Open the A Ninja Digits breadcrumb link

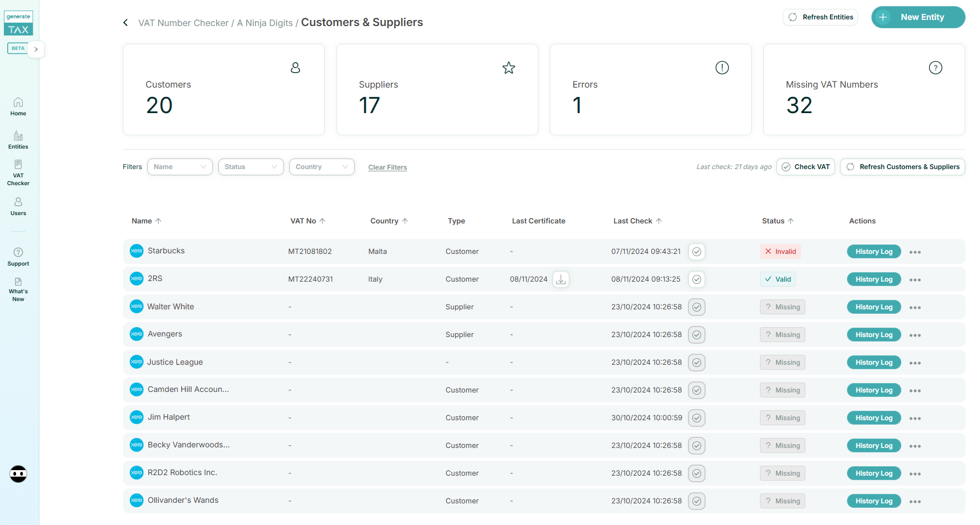click(x=264, y=23)
